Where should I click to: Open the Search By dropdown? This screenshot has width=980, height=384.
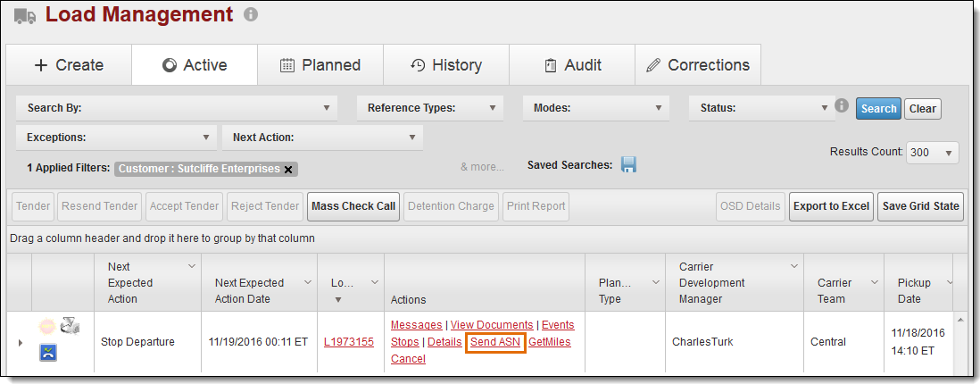tap(176, 108)
